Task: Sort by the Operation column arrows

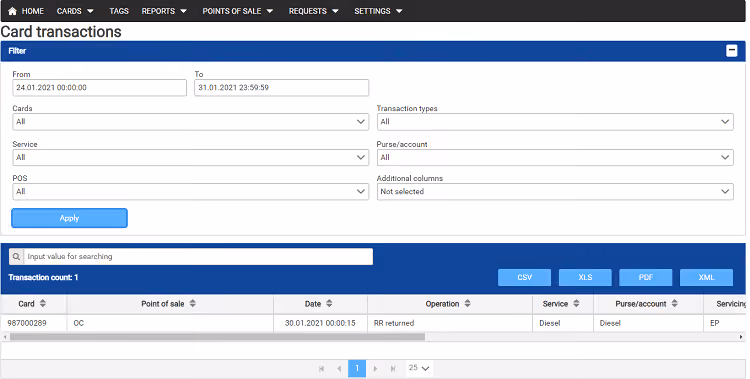Action: 467,303
